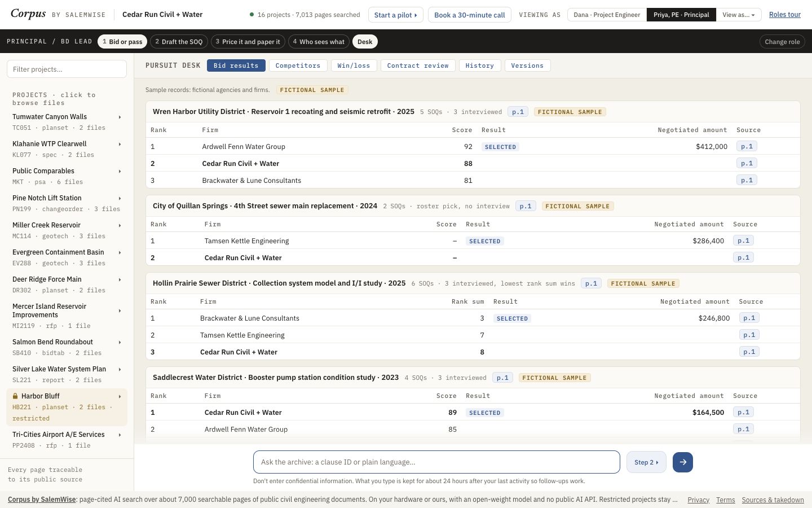
Task: Open the View as... dropdown
Action: 739,15
